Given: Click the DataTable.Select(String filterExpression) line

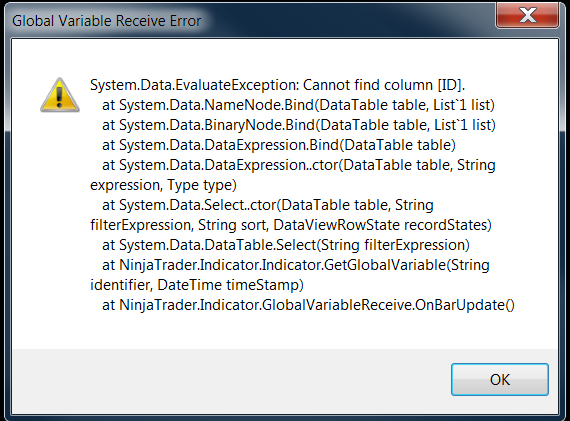Looking at the screenshot, I should (x=286, y=245).
